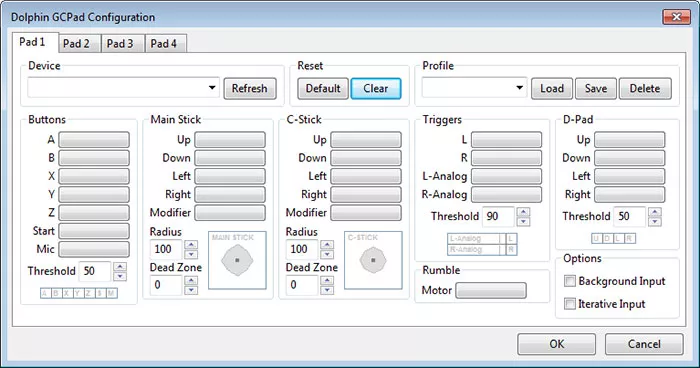
Task: Decrease the Triggers Threshold value
Action: tap(523, 222)
